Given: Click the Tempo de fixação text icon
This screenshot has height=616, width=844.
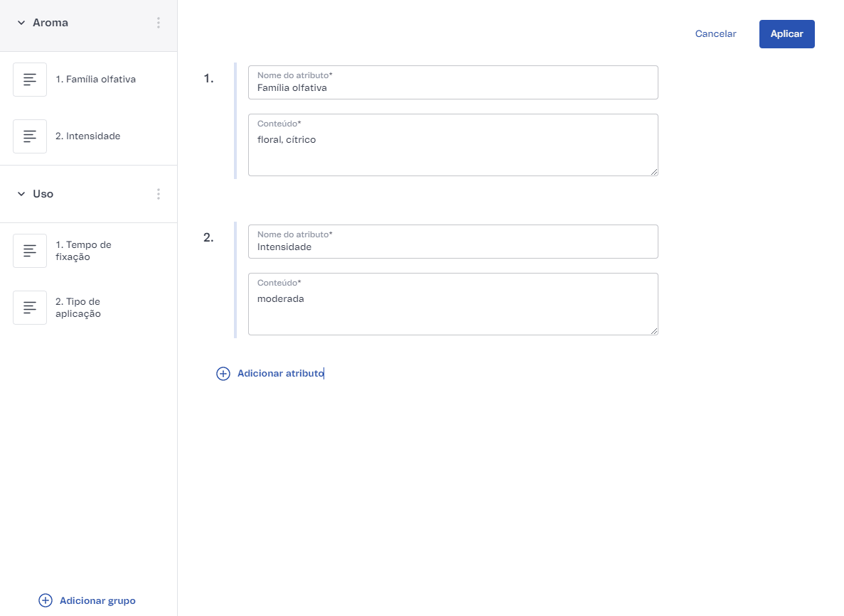Looking at the screenshot, I should click(30, 251).
